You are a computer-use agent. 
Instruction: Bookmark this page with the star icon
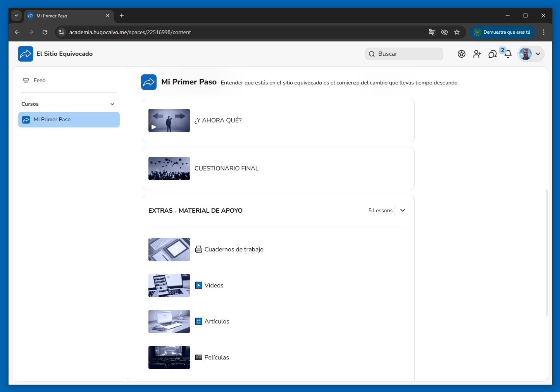tap(457, 32)
